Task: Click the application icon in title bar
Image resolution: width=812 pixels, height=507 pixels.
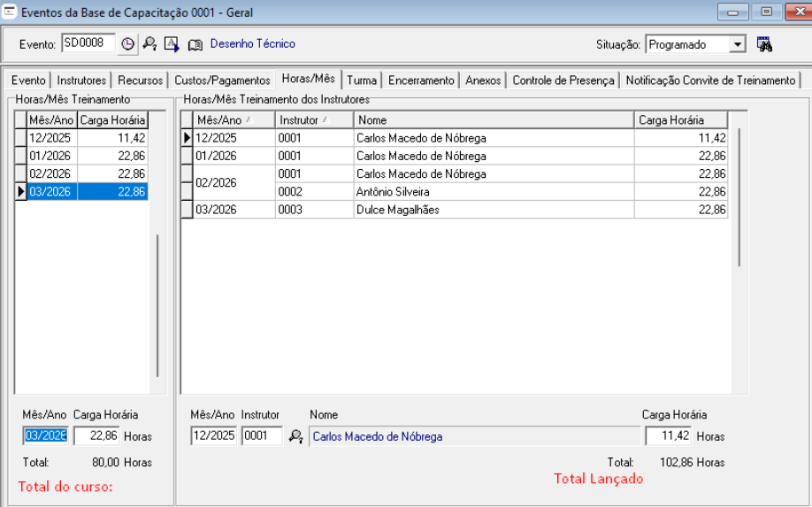Action: click(x=10, y=12)
